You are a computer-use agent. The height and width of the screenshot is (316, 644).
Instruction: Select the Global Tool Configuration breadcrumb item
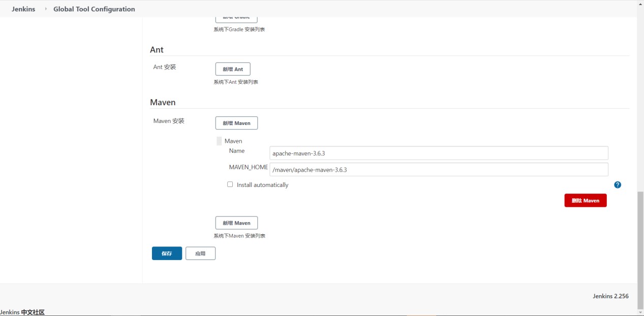coord(94,9)
